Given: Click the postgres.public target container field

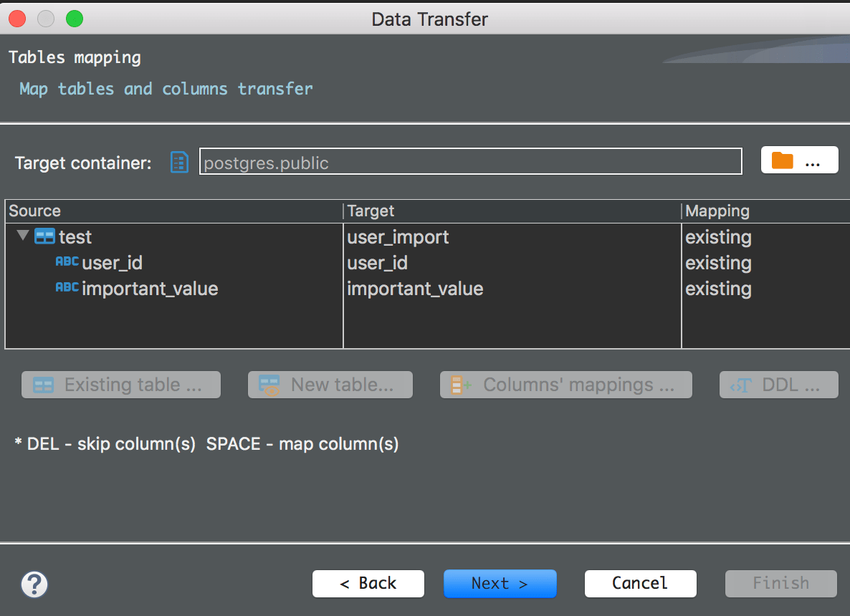Looking at the screenshot, I should 471,161.
